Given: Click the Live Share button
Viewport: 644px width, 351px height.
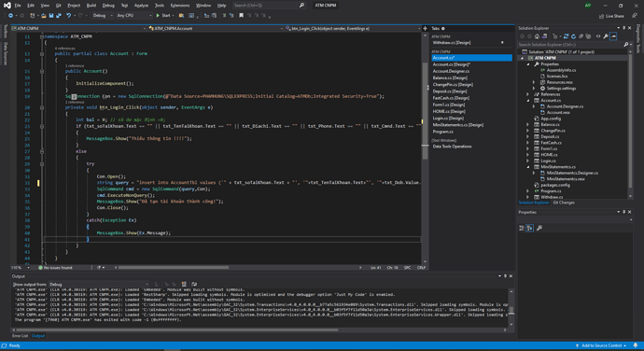Looking at the screenshot, I should (x=611, y=16).
